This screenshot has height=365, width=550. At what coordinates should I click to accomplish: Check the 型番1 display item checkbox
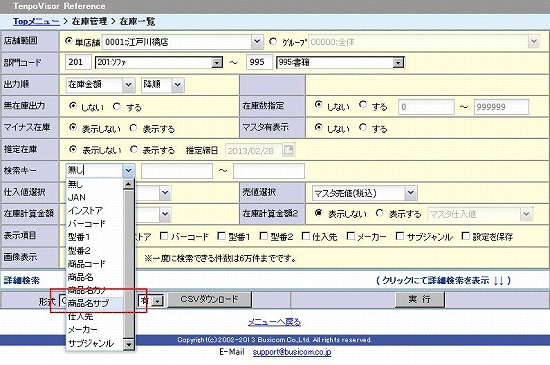pos(221,236)
